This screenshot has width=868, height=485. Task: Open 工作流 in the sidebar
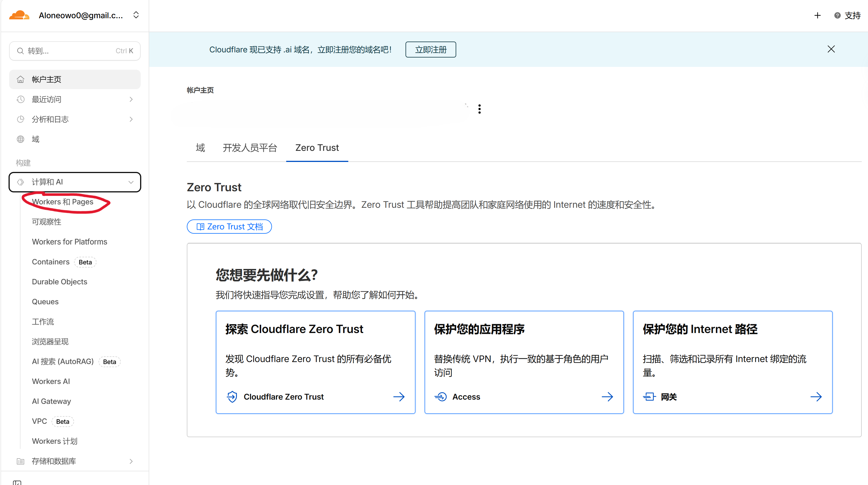coord(43,322)
